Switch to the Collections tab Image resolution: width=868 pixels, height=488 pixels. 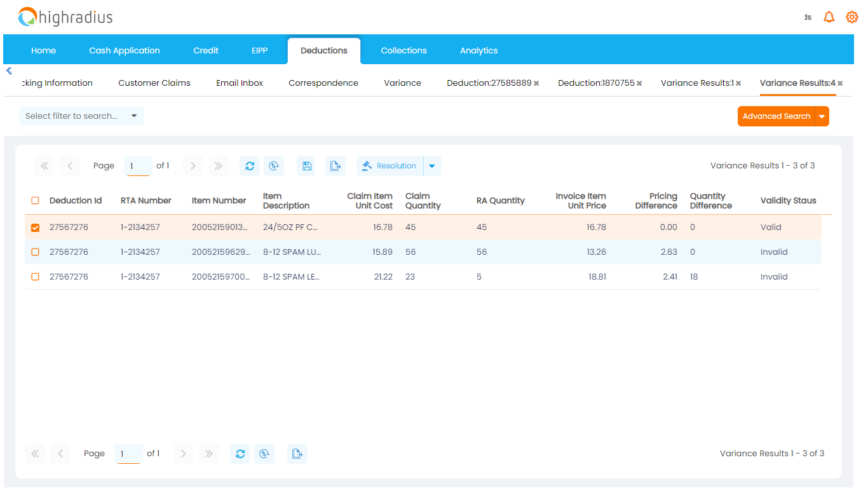403,50
